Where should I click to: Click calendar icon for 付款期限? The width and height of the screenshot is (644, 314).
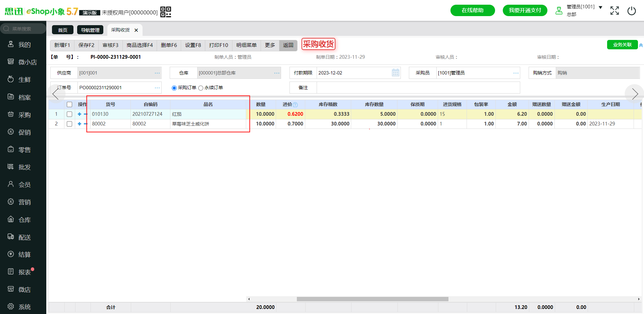(x=395, y=73)
